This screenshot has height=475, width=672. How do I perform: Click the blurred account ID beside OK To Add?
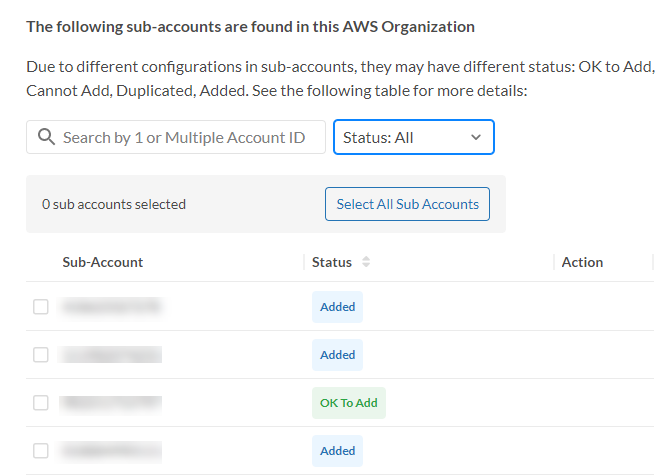[110, 403]
